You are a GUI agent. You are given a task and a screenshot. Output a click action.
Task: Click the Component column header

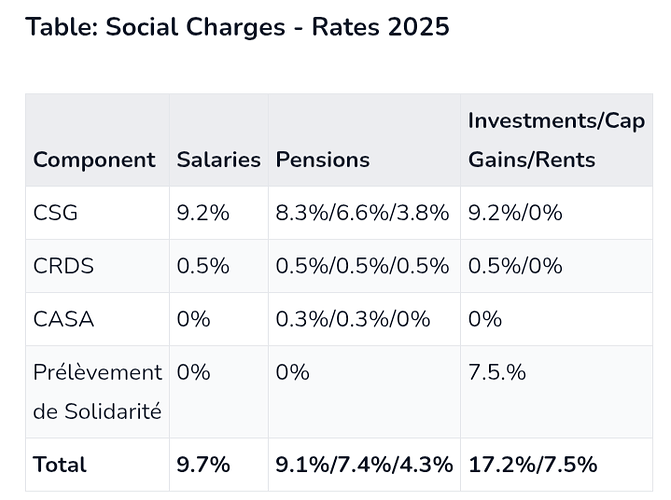pyautogui.click(x=94, y=160)
